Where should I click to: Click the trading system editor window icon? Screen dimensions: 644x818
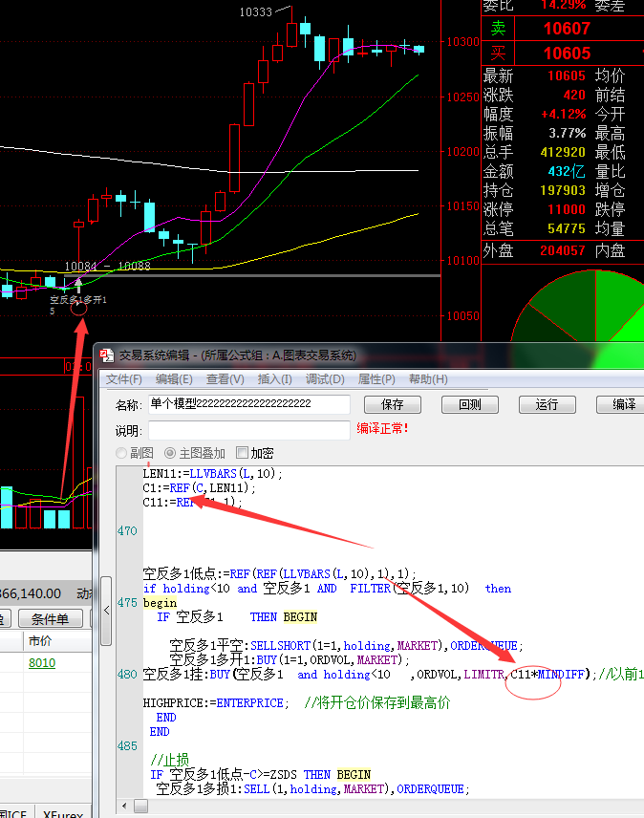[x=107, y=355]
